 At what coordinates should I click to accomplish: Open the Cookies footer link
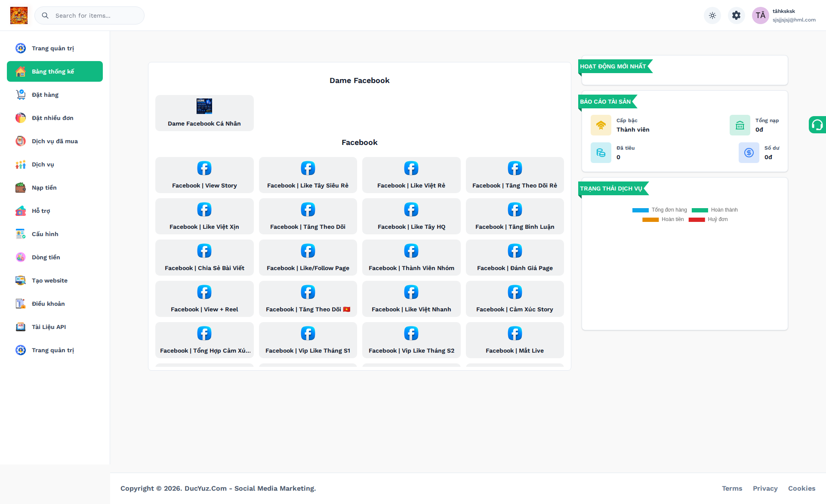pyautogui.click(x=802, y=489)
